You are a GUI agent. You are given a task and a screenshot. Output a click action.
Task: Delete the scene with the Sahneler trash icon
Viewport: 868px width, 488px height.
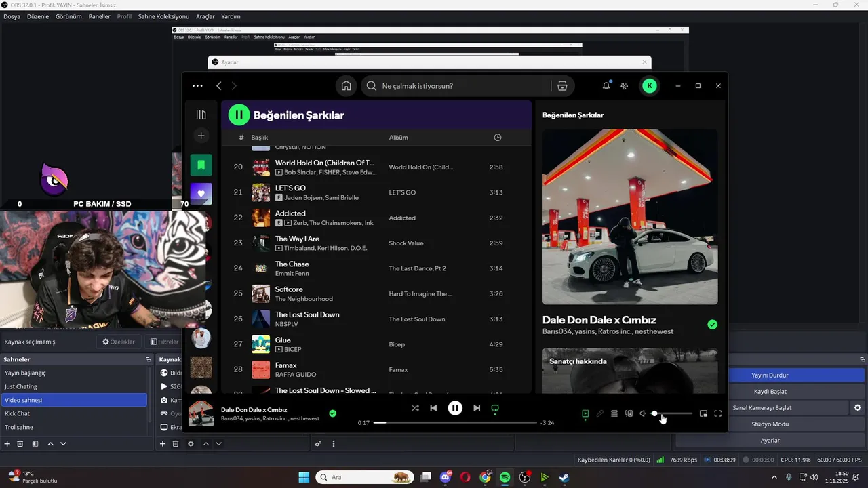pyautogui.click(x=20, y=444)
